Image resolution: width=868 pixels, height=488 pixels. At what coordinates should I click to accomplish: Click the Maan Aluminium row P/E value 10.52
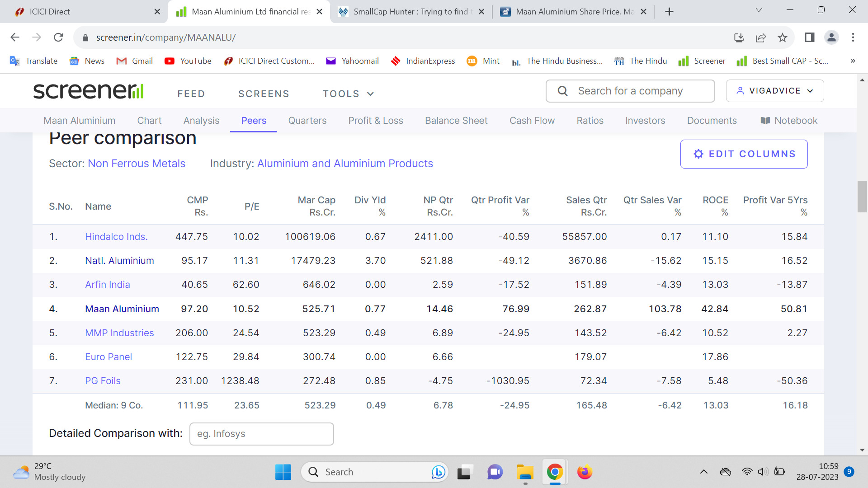(246, 309)
